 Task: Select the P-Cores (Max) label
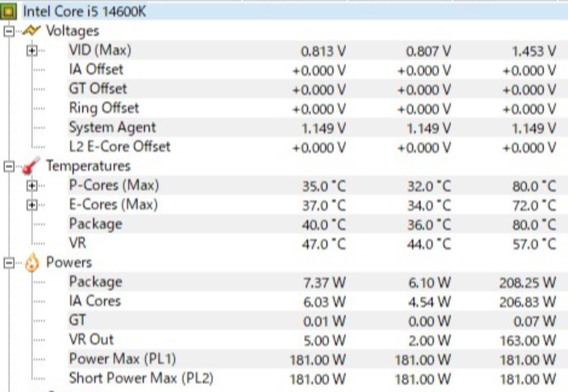coord(114,186)
